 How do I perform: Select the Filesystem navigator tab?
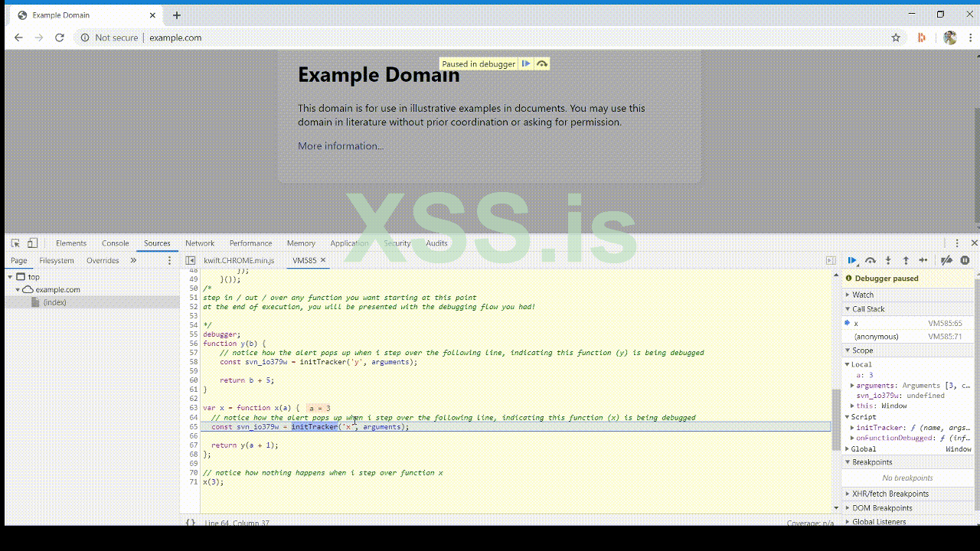pyautogui.click(x=57, y=261)
